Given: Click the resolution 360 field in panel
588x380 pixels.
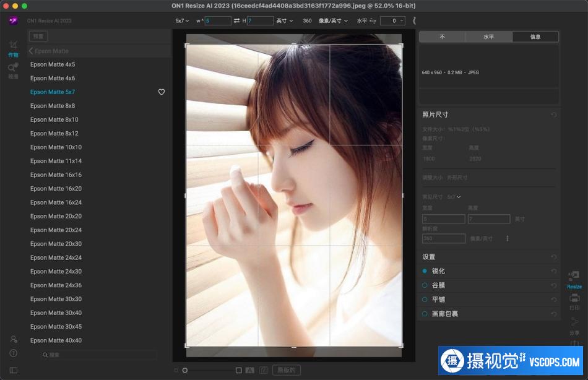Looking at the screenshot, I should tap(444, 238).
